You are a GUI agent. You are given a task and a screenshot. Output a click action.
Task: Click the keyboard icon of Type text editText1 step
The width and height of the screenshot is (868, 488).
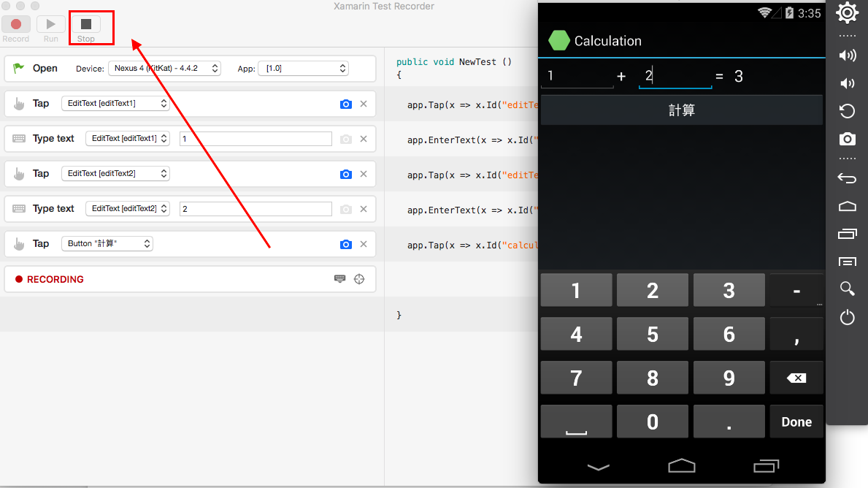pos(19,139)
